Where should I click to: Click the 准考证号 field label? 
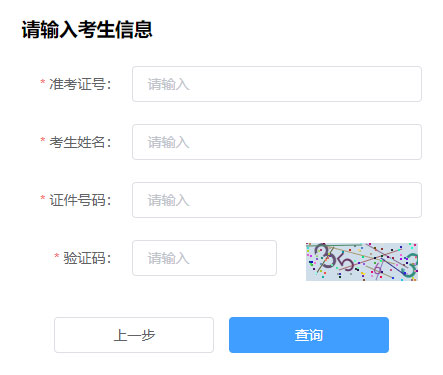80,84
